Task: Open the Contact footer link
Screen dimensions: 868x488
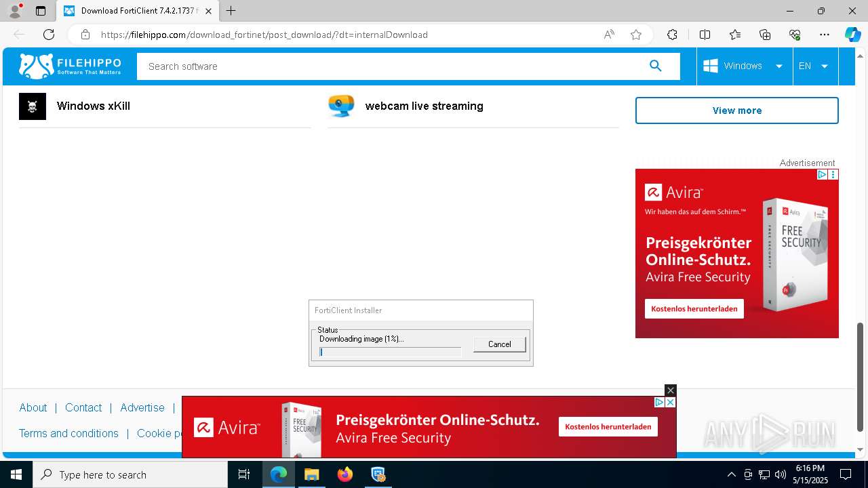Action: pyautogui.click(x=83, y=407)
